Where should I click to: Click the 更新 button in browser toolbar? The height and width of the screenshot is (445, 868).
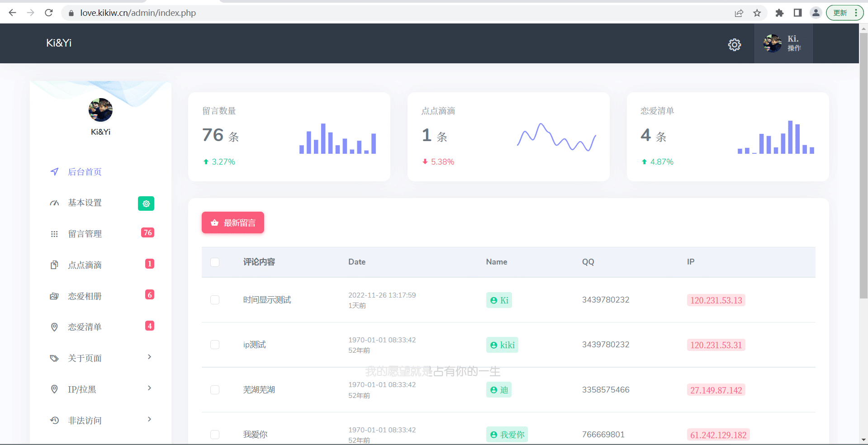click(840, 13)
